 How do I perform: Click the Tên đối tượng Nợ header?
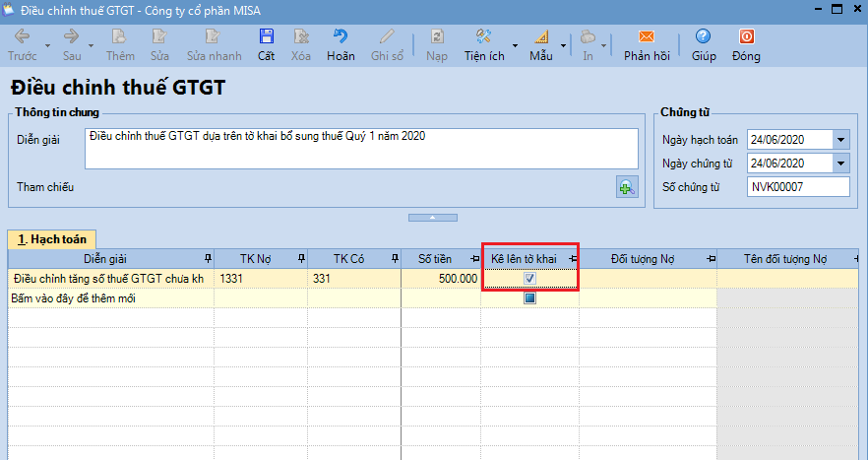(x=785, y=259)
